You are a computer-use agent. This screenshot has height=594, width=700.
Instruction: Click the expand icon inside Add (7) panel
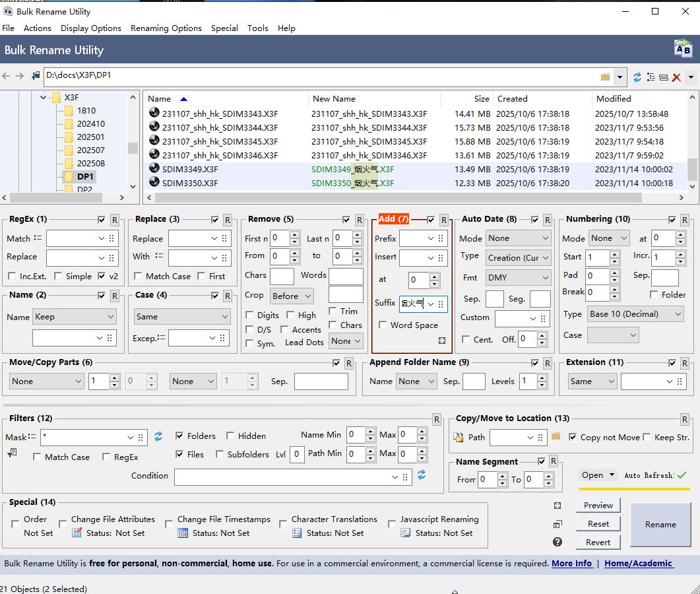[x=442, y=341]
